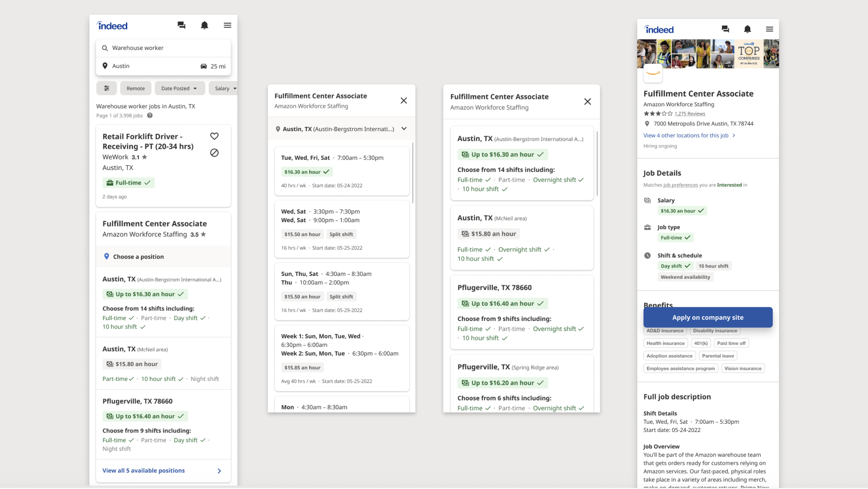
Task: Choose Austin-Bergstrom position in left job list
Action: point(163,302)
